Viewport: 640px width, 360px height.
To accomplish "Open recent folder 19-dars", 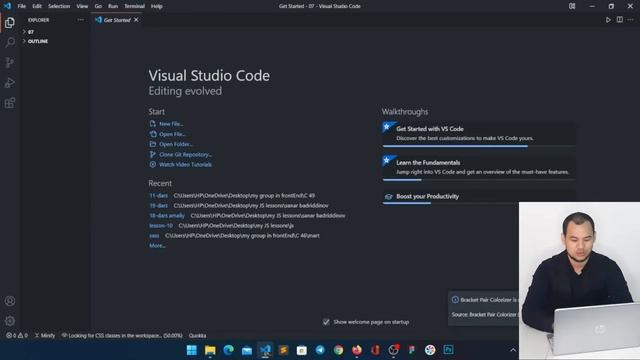I will coord(158,206).
